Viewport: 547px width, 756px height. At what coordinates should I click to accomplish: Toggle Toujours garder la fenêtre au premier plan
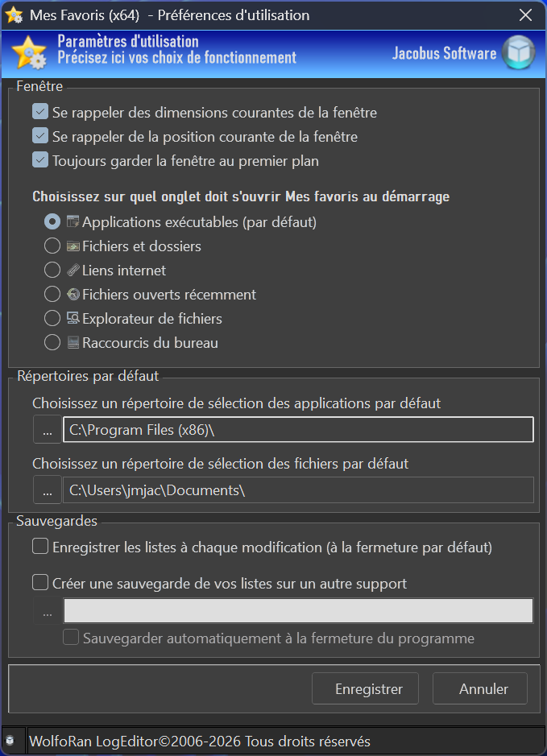(40, 160)
